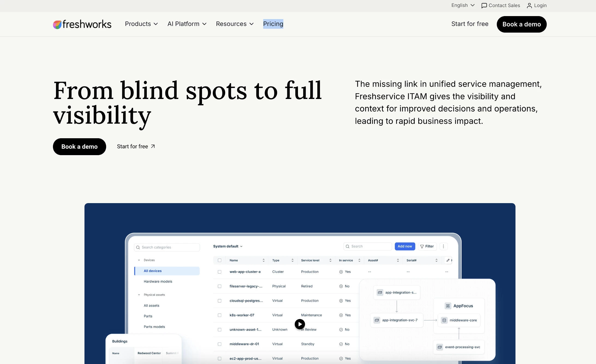Viewport: 596px width, 364px height.
Task: Expand the Products dropdown menu
Action: click(x=141, y=24)
